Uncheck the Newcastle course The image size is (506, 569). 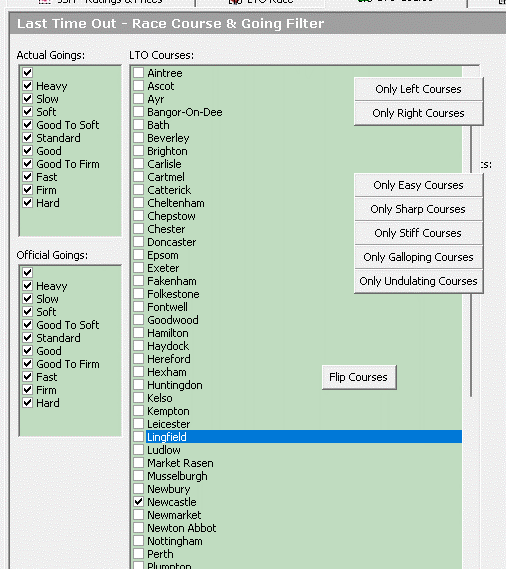tap(138, 502)
